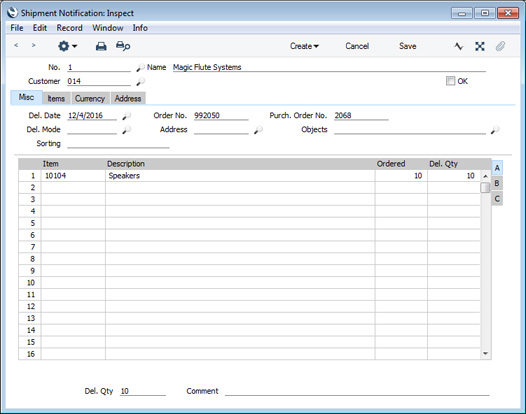Viewport: 526px width, 414px height.
Task: Go to next record arrow
Action: click(x=33, y=45)
